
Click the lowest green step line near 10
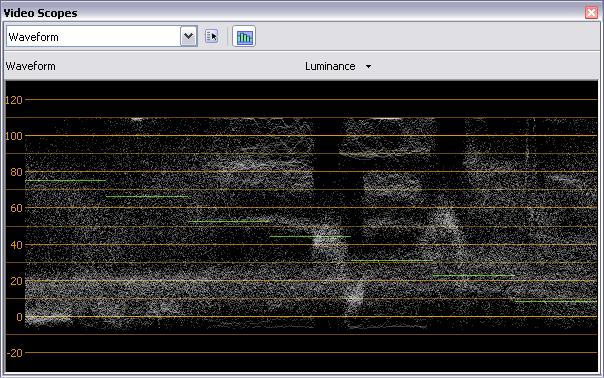pyautogui.click(x=555, y=301)
